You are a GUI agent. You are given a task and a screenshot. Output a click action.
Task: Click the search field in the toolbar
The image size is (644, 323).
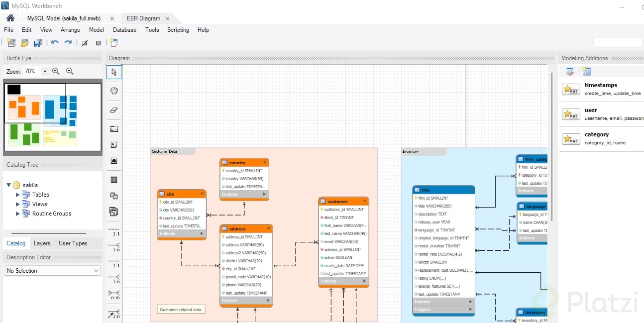tap(618, 42)
